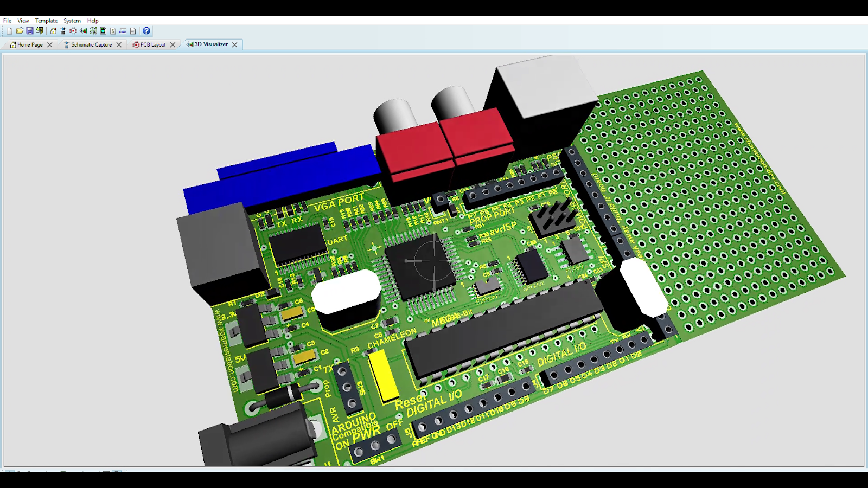Save the project with the floppy disk icon
Image resolution: width=868 pixels, height=488 pixels.
[30, 31]
